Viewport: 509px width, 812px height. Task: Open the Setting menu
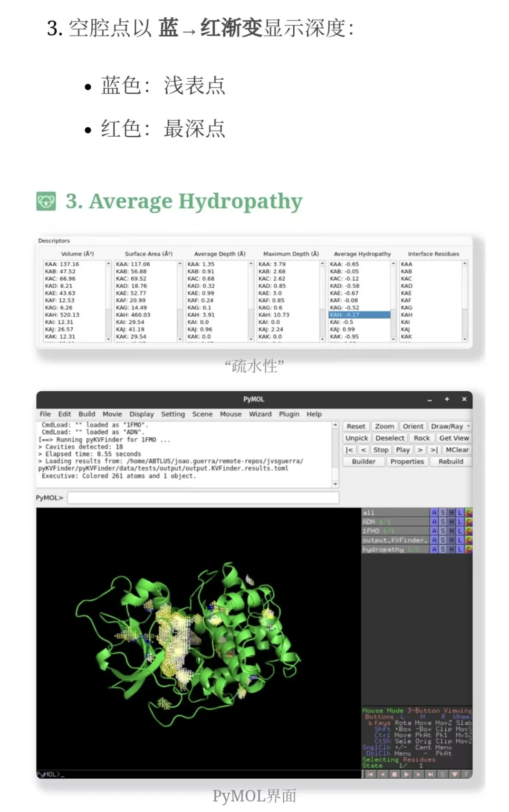(x=173, y=414)
